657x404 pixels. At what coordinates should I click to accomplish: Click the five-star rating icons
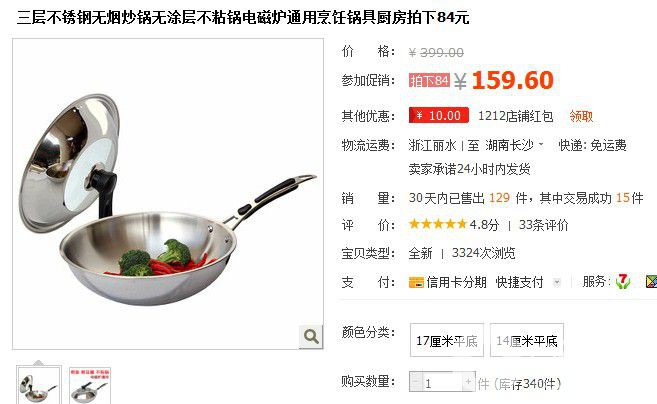pyautogui.click(x=438, y=224)
